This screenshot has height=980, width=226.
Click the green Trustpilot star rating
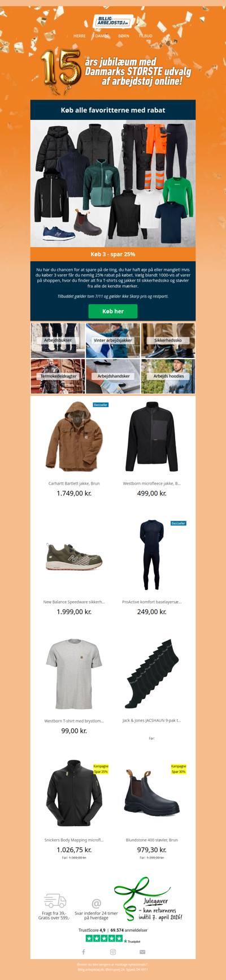[x=104, y=938]
